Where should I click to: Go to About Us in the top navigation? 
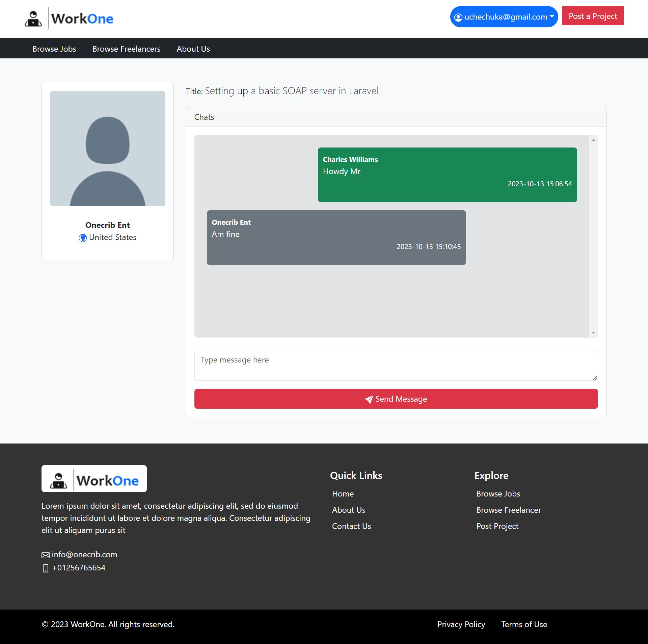point(193,49)
